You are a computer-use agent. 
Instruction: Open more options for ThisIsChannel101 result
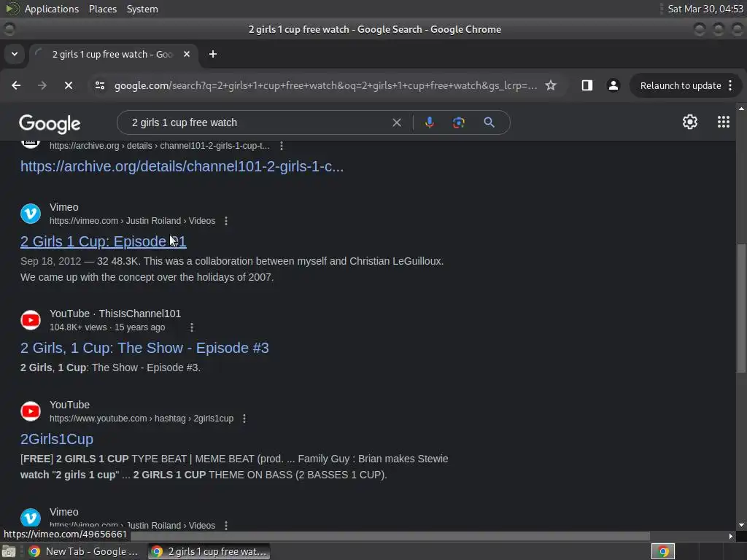pyautogui.click(x=192, y=327)
